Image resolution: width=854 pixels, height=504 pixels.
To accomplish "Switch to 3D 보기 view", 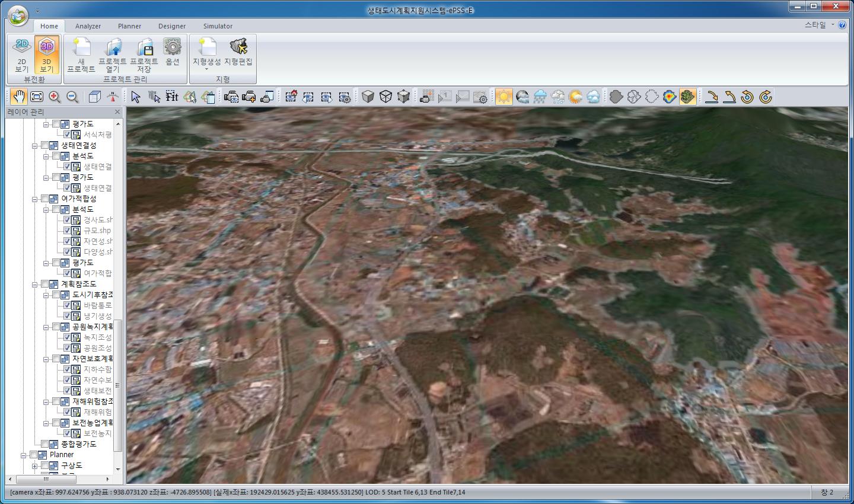I will tap(47, 55).
